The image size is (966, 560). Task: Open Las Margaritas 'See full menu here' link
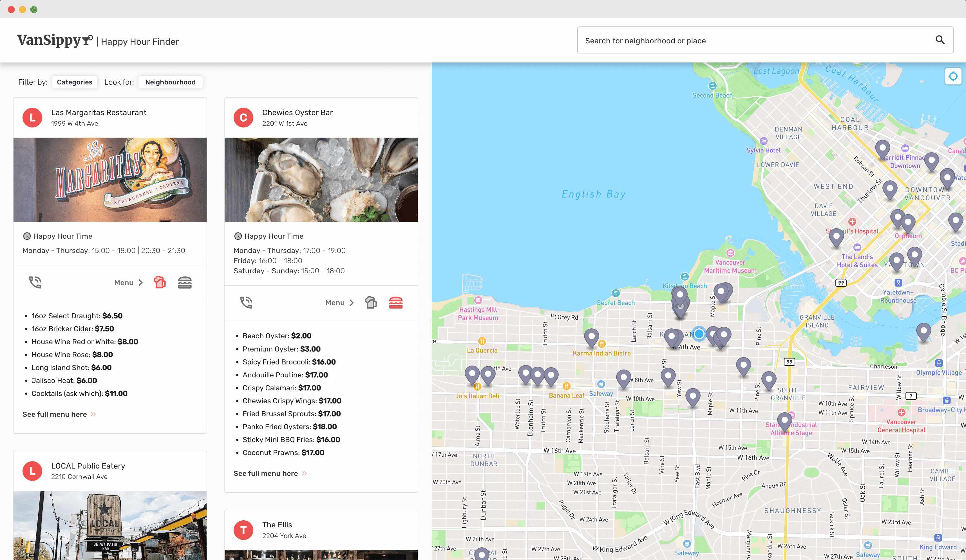pos(59,414)
